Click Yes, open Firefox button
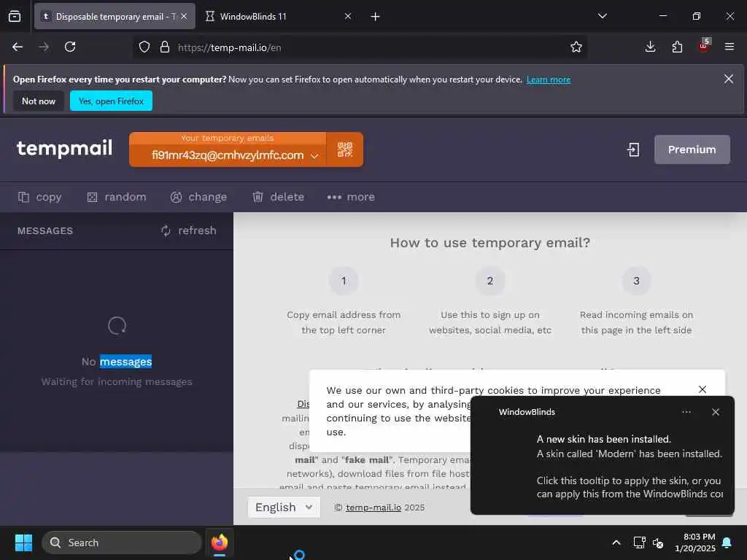 [111, 101]
